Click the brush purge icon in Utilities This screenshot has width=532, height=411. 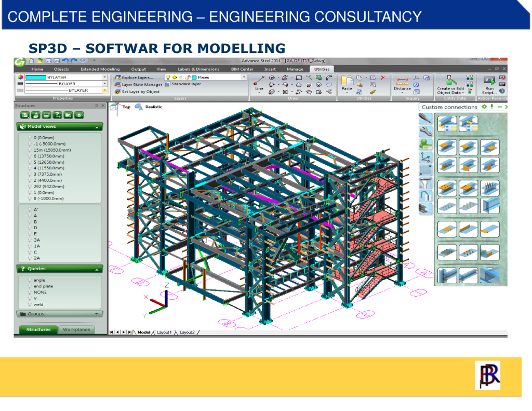[x=373, y=91]
